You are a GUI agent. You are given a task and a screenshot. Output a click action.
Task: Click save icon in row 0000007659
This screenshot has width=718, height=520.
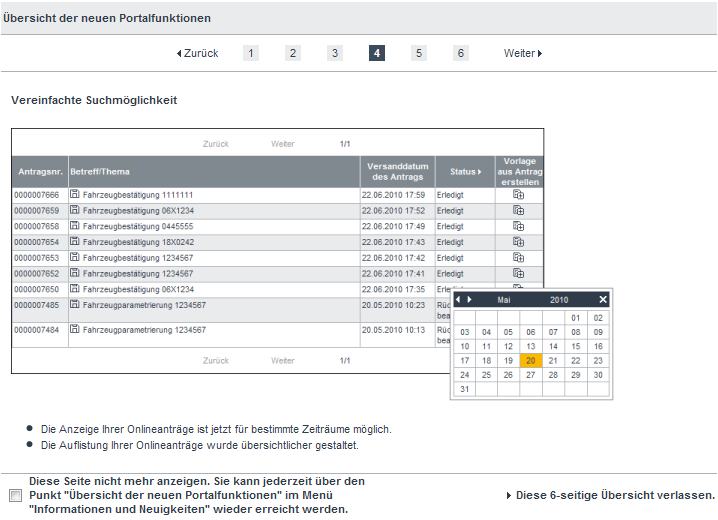click(x=75, y=210)
